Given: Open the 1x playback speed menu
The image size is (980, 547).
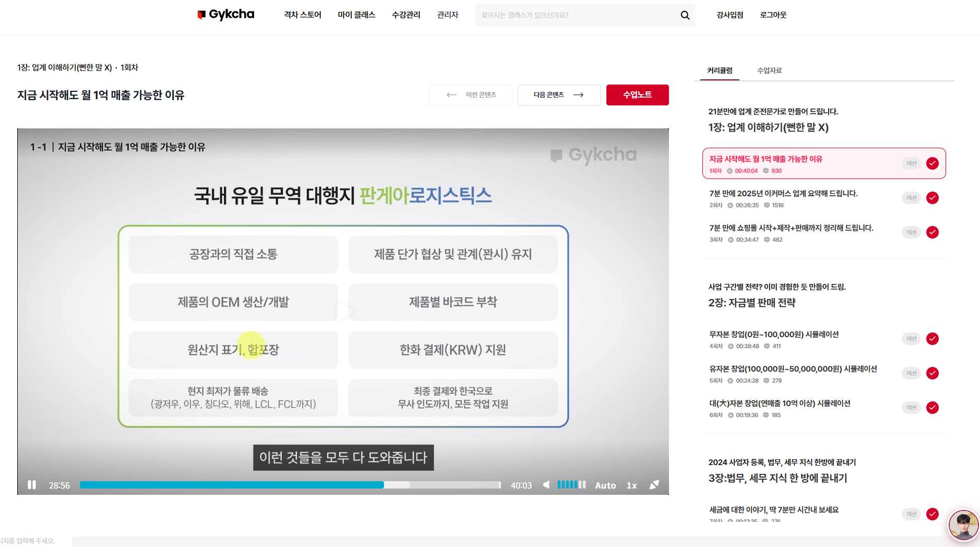Looking at the screenshot, I should pos(631,485).
